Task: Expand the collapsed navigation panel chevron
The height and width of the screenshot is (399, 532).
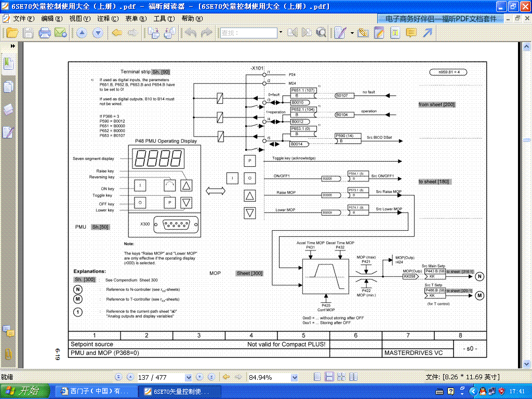Action: 12,46
